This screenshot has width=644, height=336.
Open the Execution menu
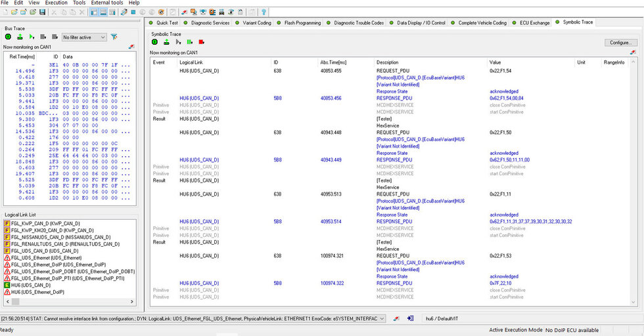point(56,3)
